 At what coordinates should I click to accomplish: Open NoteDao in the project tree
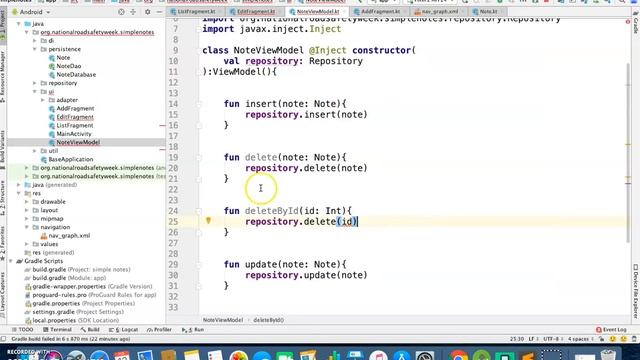coord(69,66)
